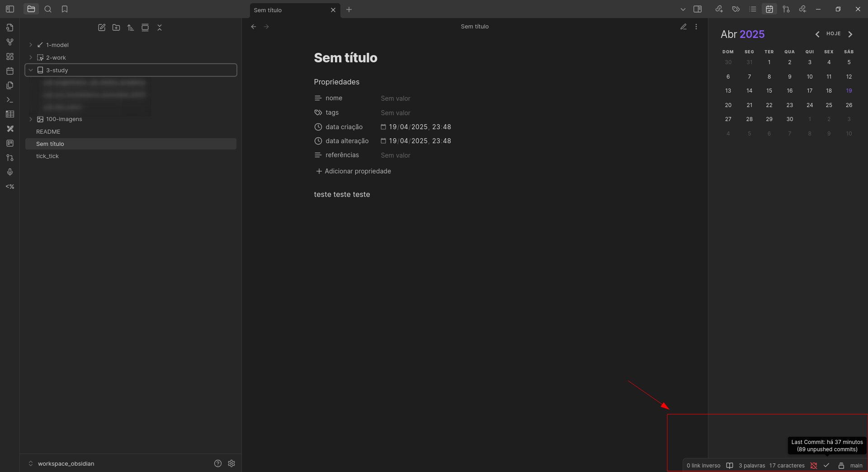Open the kanban board ribbon icon
This screenshot has width=868, height=472.
[x=10, y=143]
